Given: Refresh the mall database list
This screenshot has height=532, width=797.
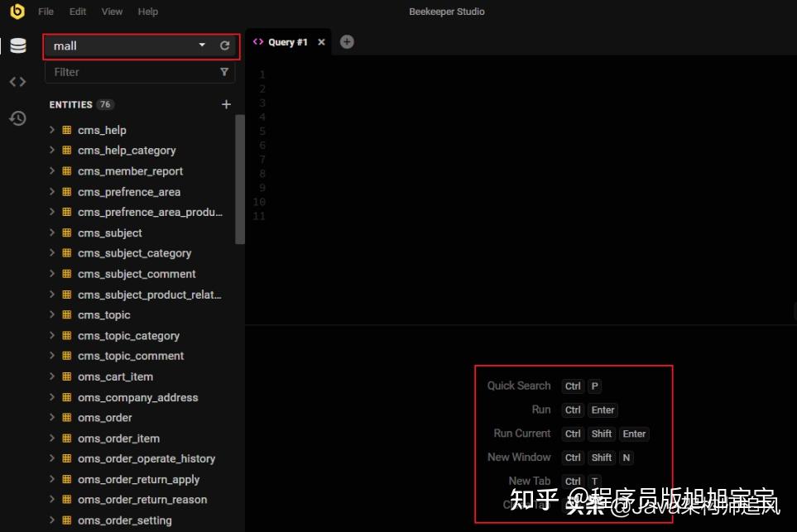Looking at the screenshot, I should 224,46.
